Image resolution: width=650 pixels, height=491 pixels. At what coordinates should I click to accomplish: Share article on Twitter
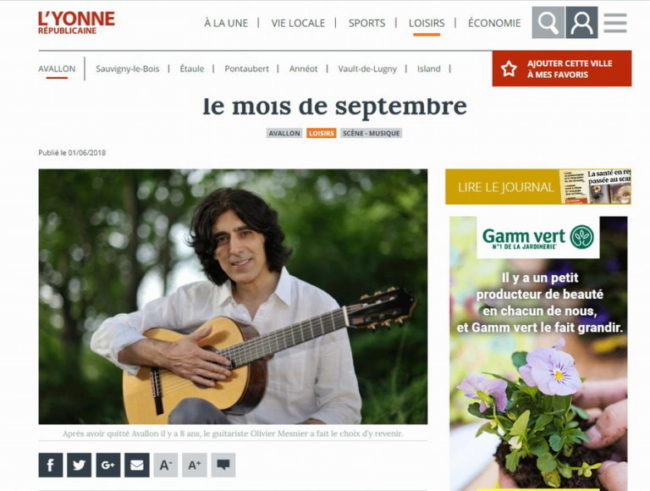click(x=79, y=465)
